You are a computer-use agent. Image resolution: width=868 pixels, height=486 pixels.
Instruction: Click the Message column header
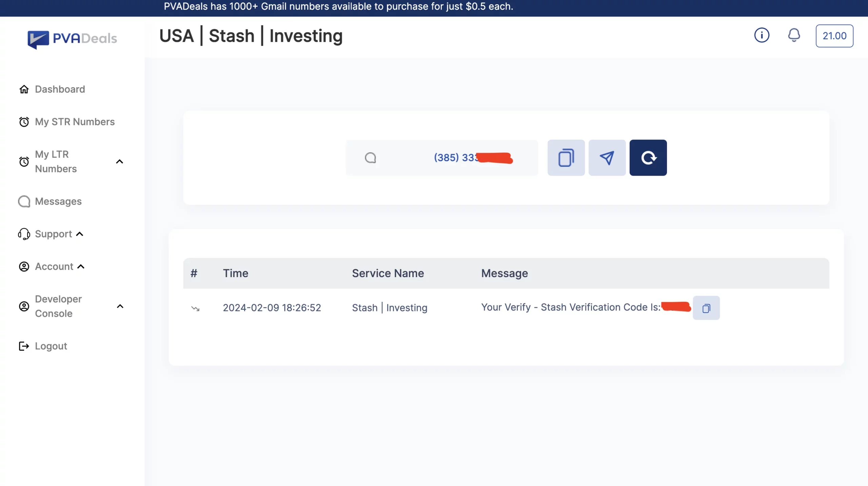(x=505, y=273)
